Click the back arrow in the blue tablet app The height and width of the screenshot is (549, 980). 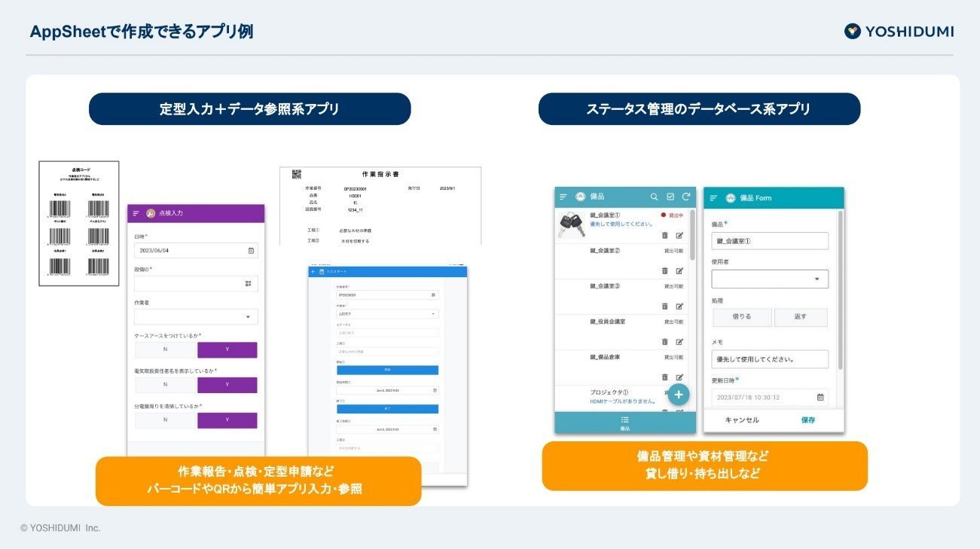click(x=313, y=271)
